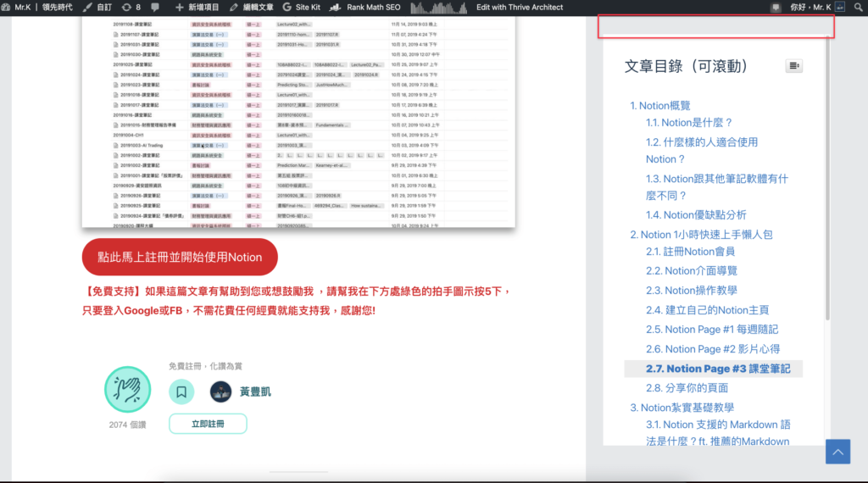The height and width of the screenshot is (483, 868).
Task: Open 2.5. Notion Page #1 每週隨記
Action: tap(712, 330)
